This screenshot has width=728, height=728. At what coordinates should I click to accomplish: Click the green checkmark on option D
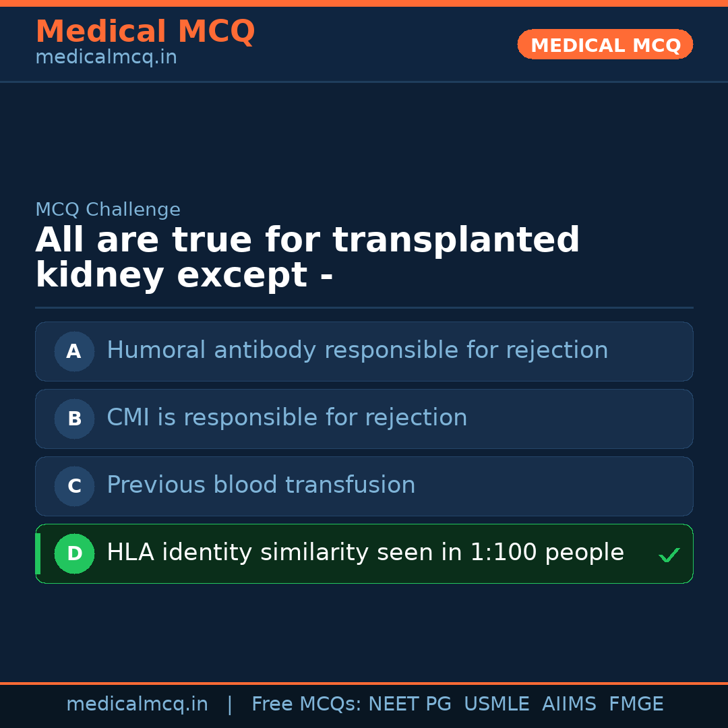click(x=669, y=555)
